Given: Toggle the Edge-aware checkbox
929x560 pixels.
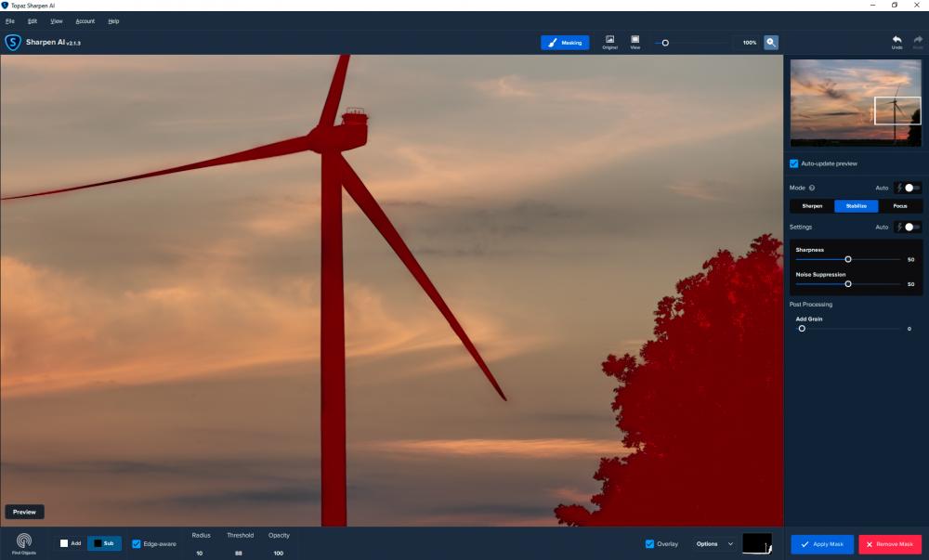Looking at the screenshot, I should (137, 544).
